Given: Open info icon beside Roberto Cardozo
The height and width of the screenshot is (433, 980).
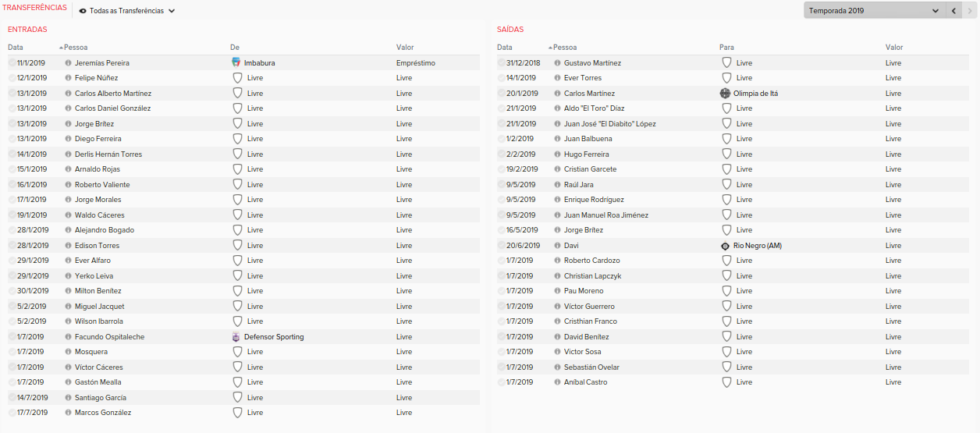Looking at the screenshot, I should click(x=557, y=261).
